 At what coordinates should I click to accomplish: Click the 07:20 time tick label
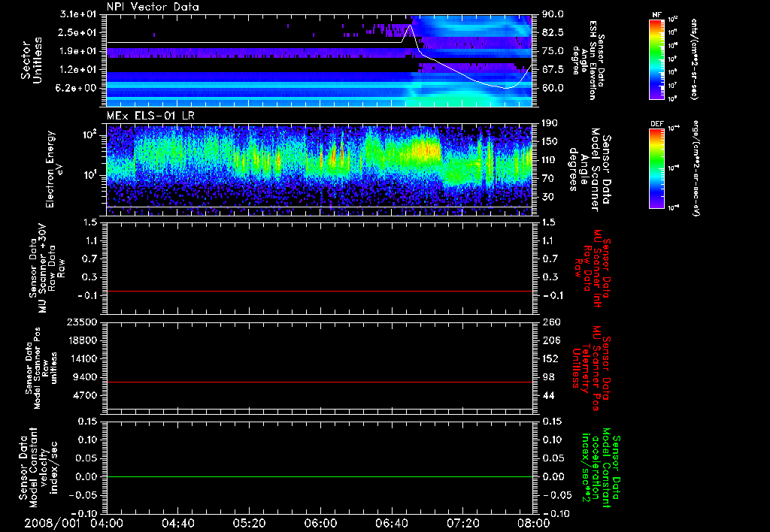(x=463, y=523)
